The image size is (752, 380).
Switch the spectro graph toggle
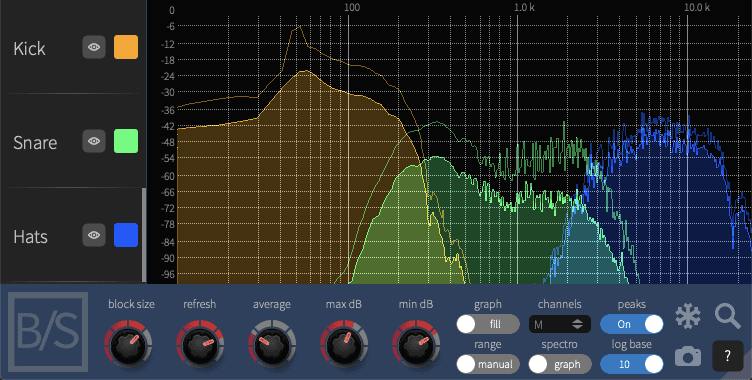tap(560, 365)
